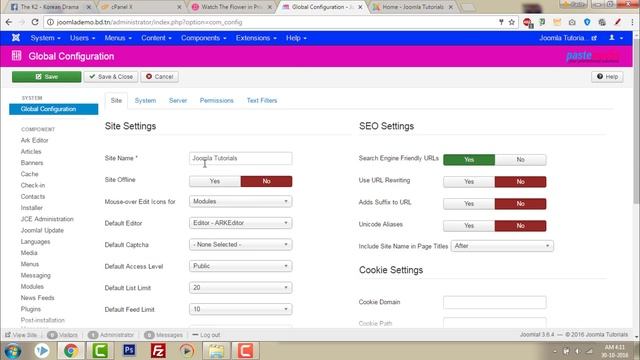This screenshot has width=640, height=360.
Task: Open the Default List Limit dropdown
Action: (x=240, y=288)
